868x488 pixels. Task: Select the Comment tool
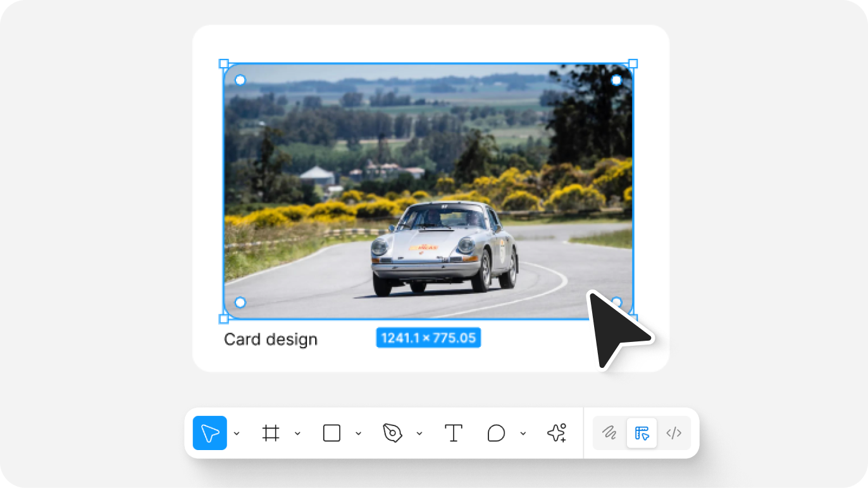pyautogui.click(x=496, y=433)
